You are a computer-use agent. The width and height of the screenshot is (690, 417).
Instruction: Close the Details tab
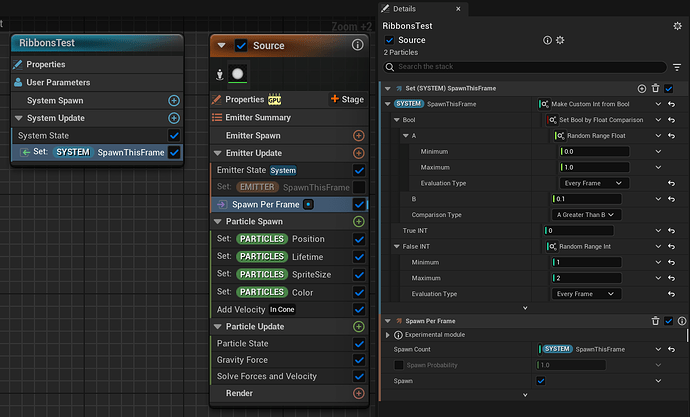tap(458, 9)
